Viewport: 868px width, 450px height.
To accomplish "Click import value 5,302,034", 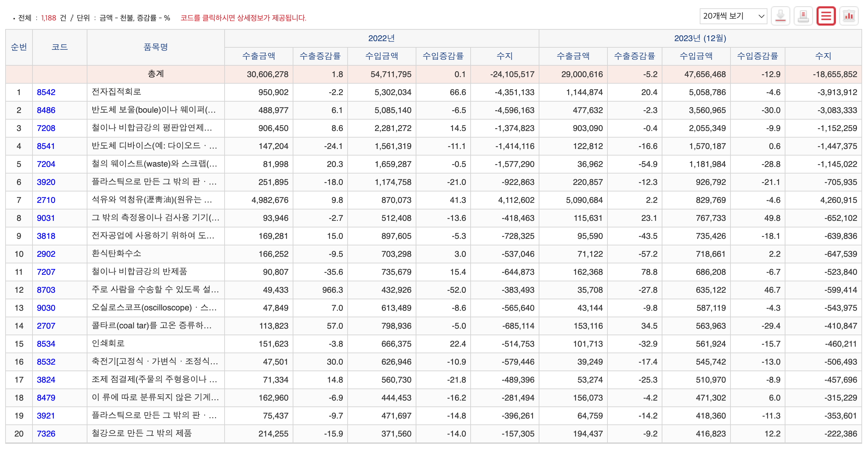I will pos(393,92).
